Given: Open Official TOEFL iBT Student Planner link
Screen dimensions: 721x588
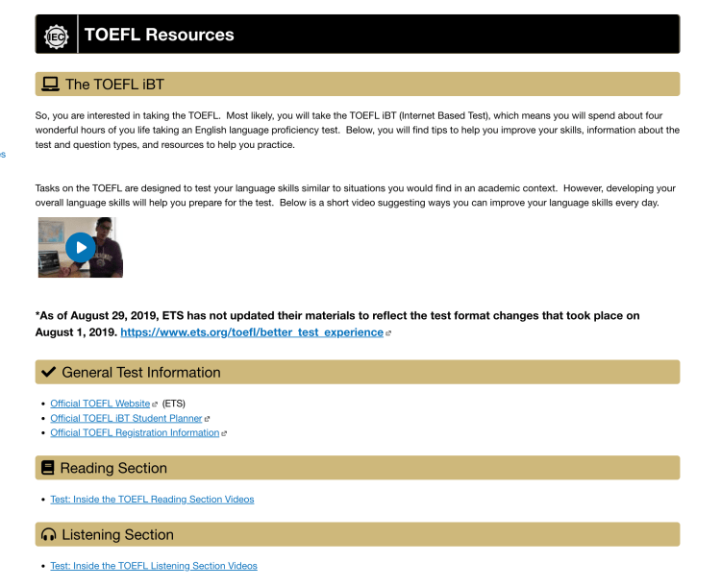Looking at the screenshot, I should 126,418.
